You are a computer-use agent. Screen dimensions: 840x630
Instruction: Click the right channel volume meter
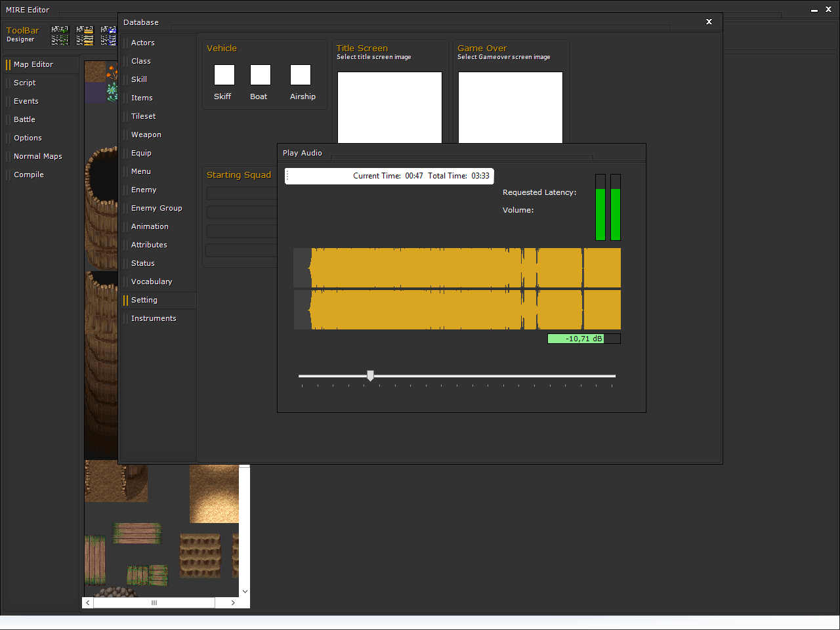coord(616,207)
